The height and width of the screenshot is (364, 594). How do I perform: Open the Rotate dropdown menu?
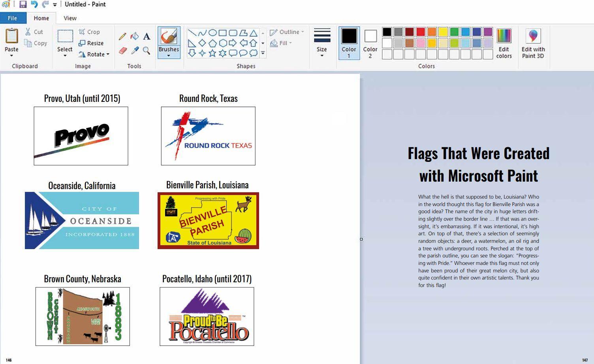tap(107, 54)
